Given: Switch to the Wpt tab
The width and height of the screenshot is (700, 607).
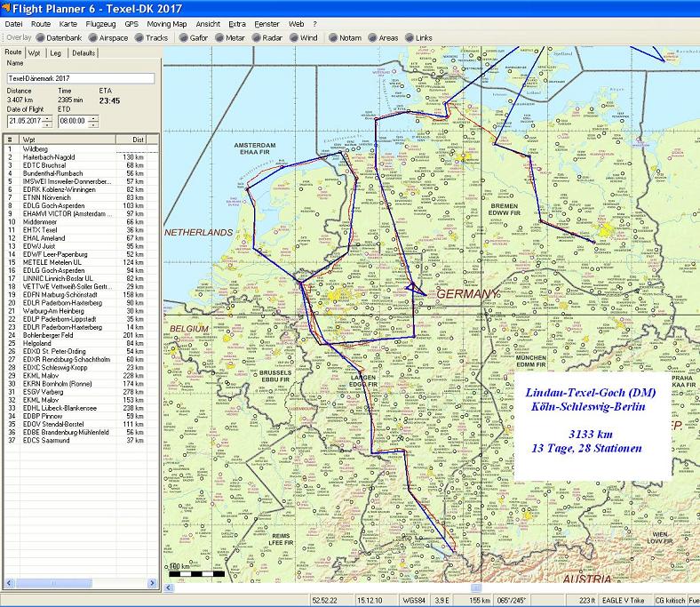Looking at the screenshot, I should 34,52.
